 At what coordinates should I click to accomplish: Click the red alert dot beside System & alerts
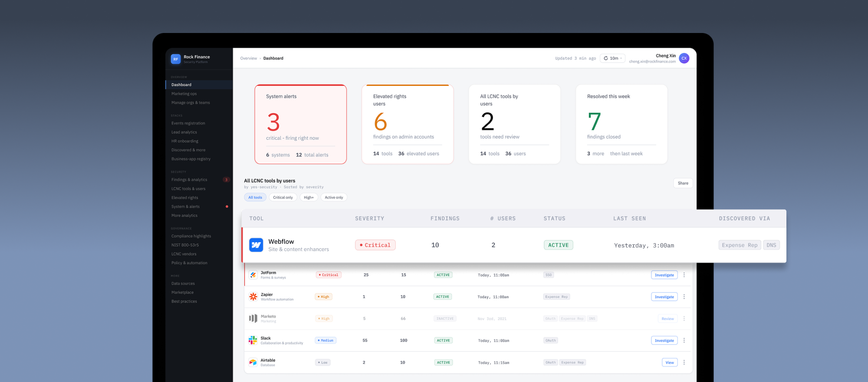[x=227, y=207]
